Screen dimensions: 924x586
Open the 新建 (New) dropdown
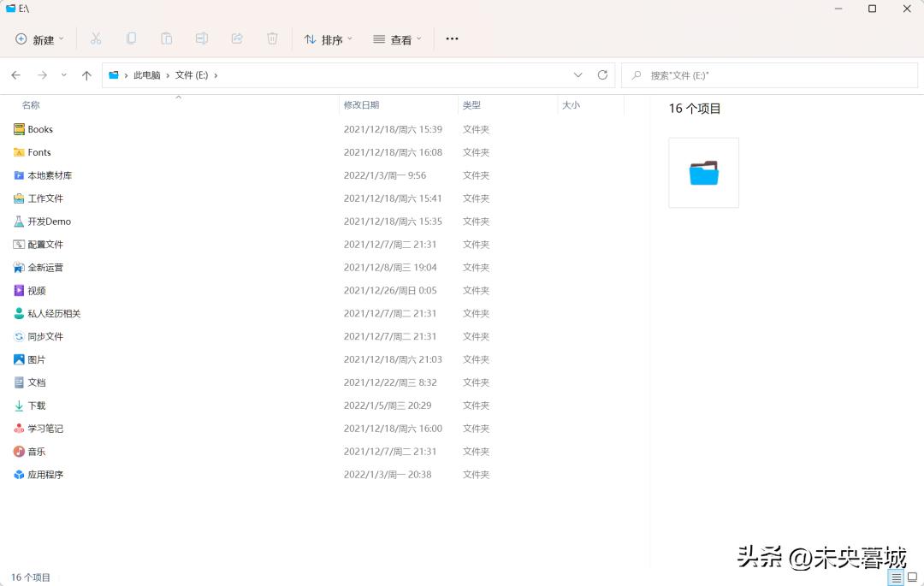point(39,38)
